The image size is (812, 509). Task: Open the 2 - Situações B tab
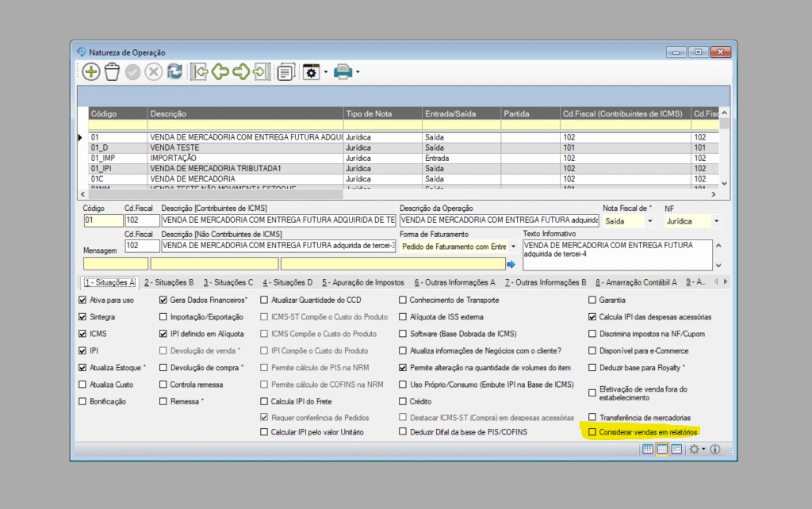pyautogui.click(x=169, y=282)
